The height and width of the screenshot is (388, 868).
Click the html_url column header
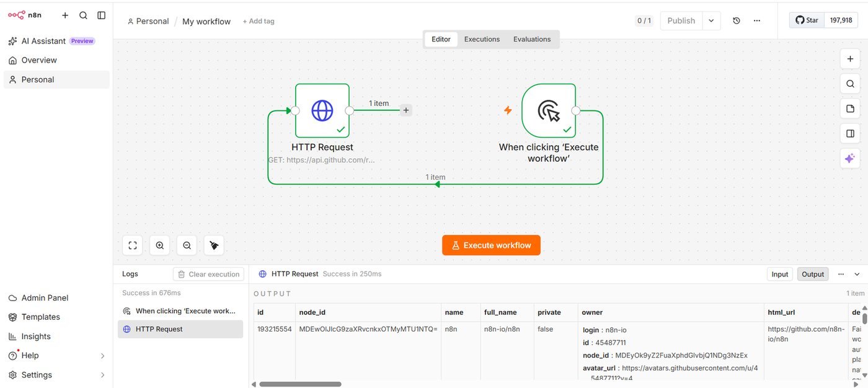pos(806,312)
